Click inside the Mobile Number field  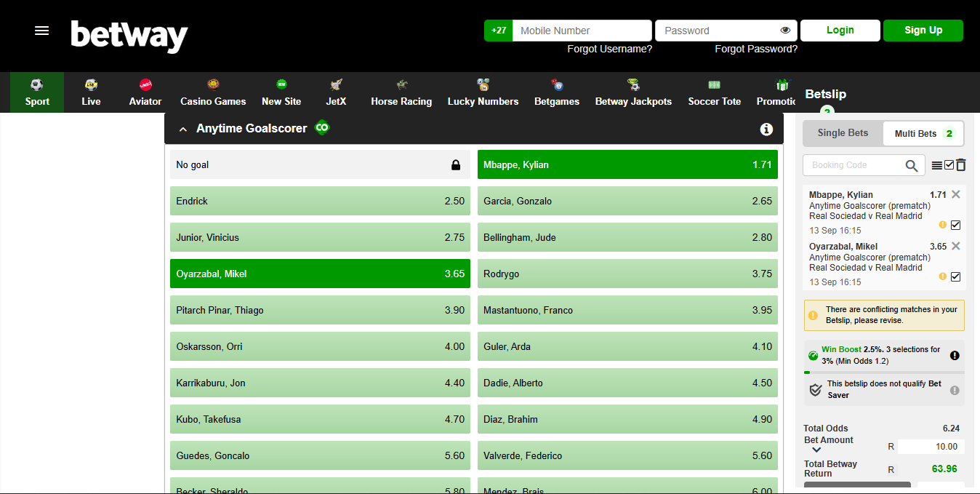click(x=582, y=30)
